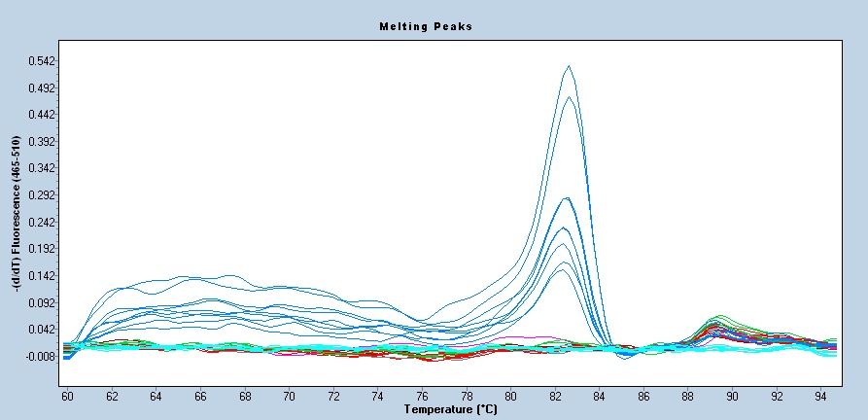
Task: Click the -0.008 y-axis tick label
Action: coord(41,356)
